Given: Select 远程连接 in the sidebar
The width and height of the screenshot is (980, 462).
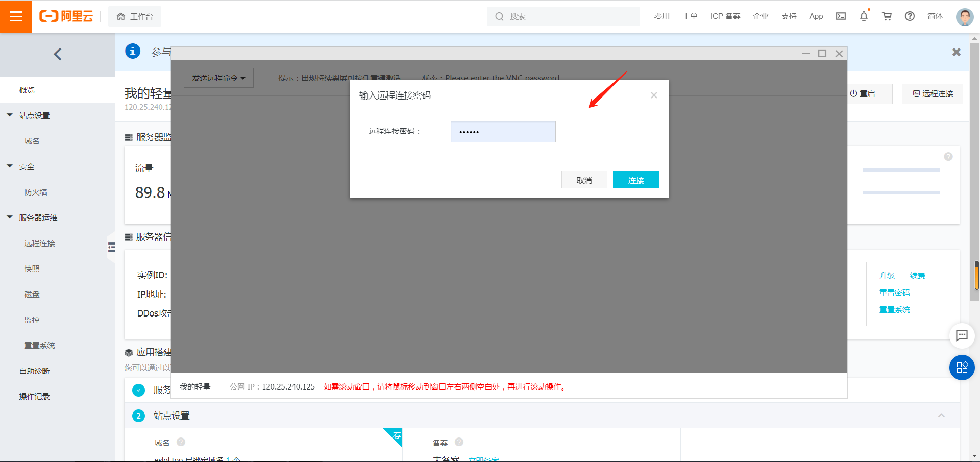Looking at the screenshot, I should coord(39,244).
